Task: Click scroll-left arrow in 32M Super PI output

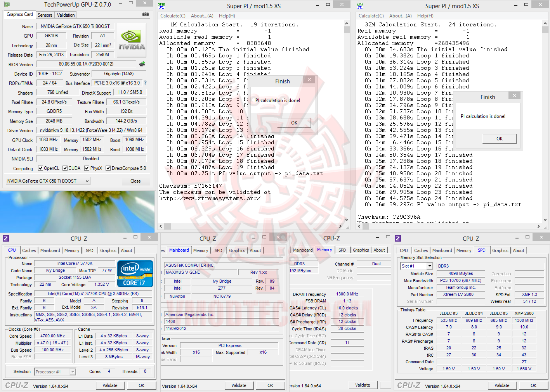Action: (359, 226)
